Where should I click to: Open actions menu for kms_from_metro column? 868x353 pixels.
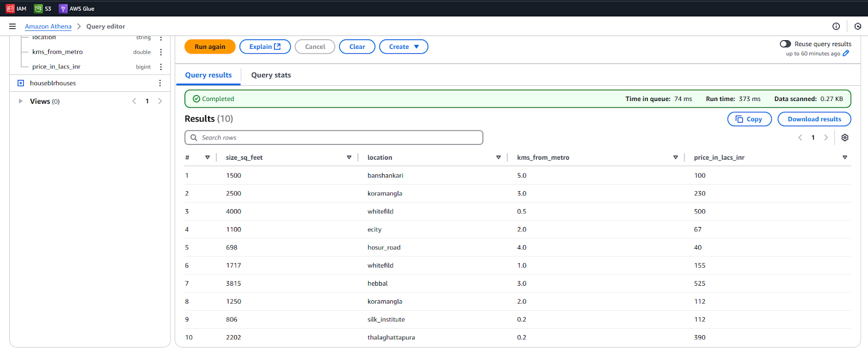coord(161,52)
